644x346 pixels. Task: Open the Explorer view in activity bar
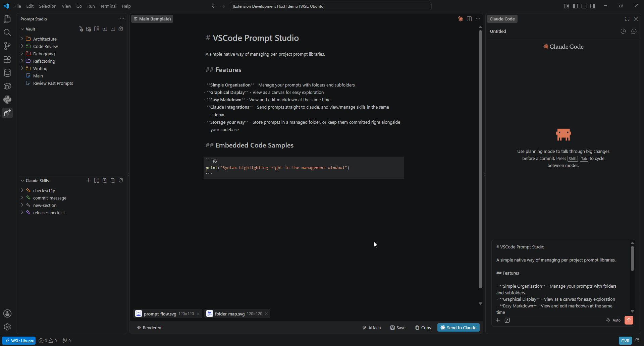[x=7, y=19]
